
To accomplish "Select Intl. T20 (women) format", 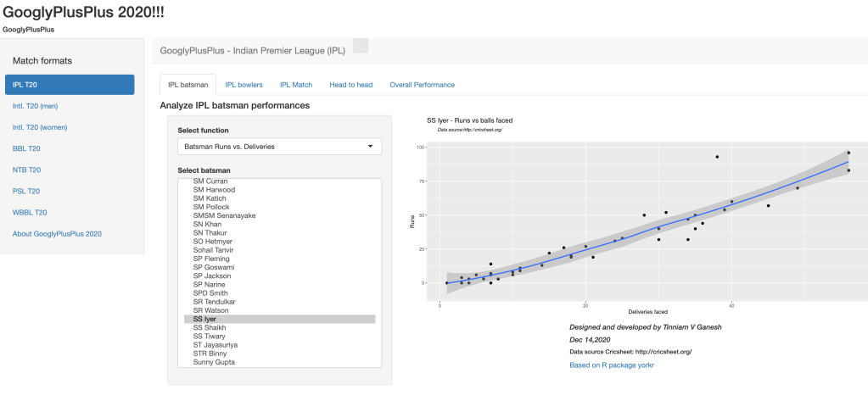I will click(x=39, y=127).
